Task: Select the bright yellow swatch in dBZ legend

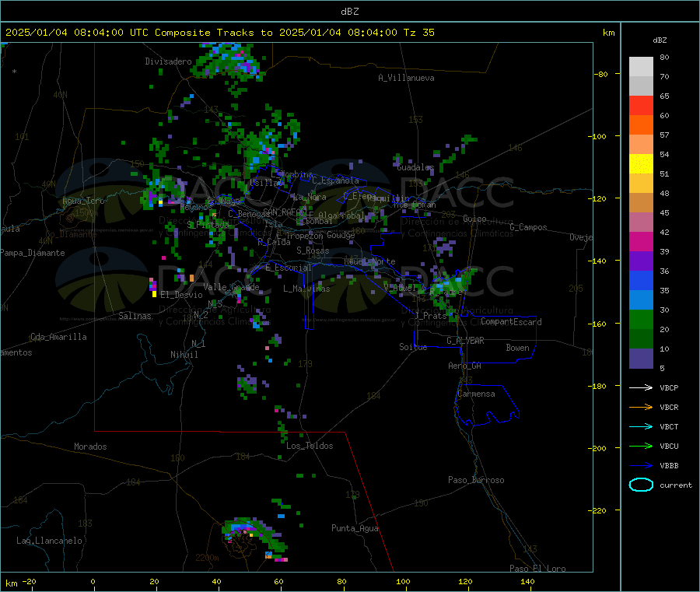Action: (641, 164)
